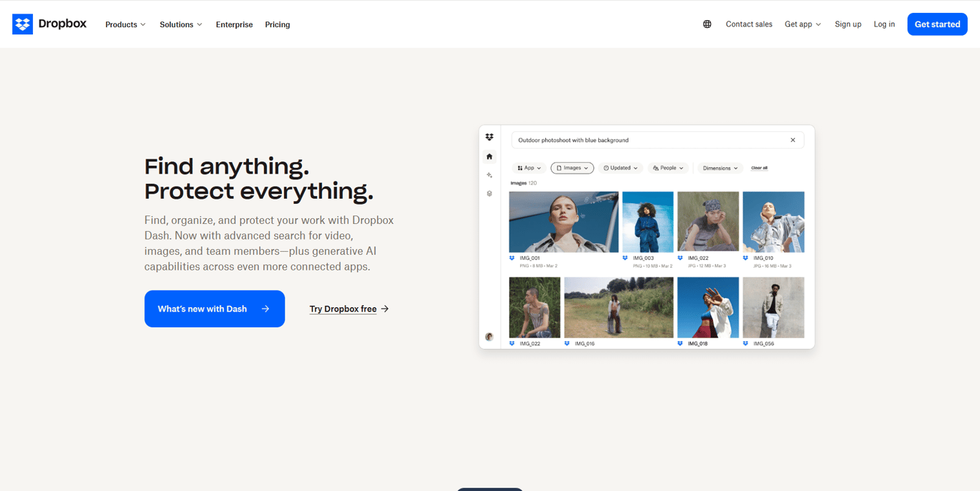Image resolution: width=980 pixels, height=491 pixels.
Task: Click the sparkle AI icon in sidebar
Action: coord(489,175)
